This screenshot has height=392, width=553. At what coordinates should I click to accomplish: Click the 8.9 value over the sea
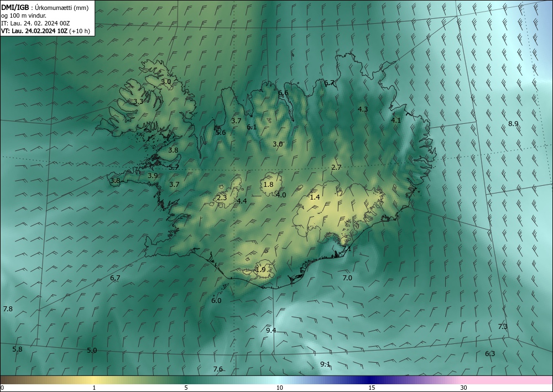pyautogui.click(x=513, y=124)
